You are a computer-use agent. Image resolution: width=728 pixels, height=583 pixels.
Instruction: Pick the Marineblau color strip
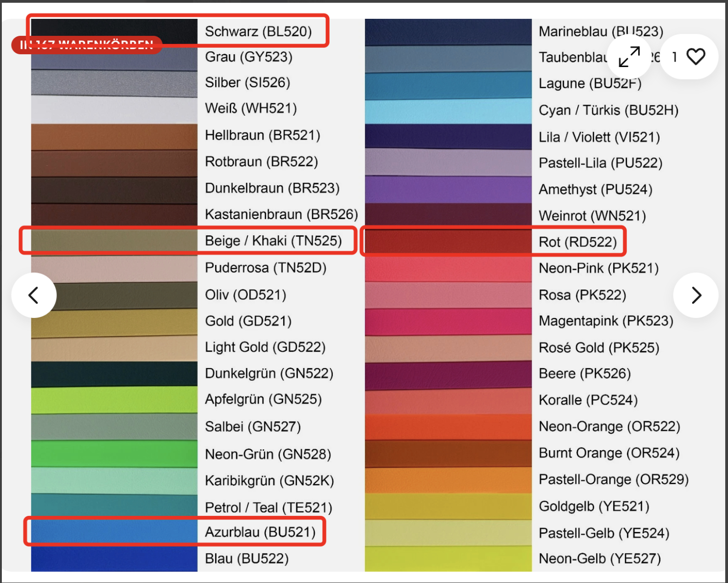pos(448,32)
